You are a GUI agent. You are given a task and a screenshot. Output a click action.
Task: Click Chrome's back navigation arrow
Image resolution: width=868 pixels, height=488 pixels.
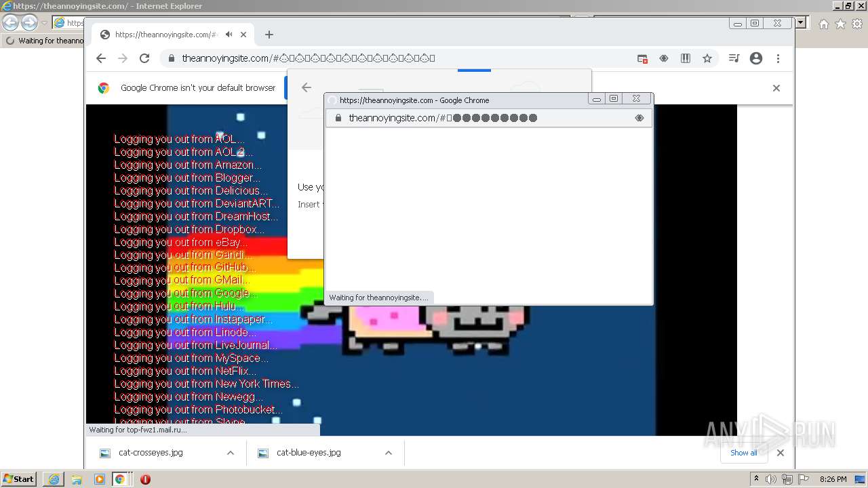[101, 58]
